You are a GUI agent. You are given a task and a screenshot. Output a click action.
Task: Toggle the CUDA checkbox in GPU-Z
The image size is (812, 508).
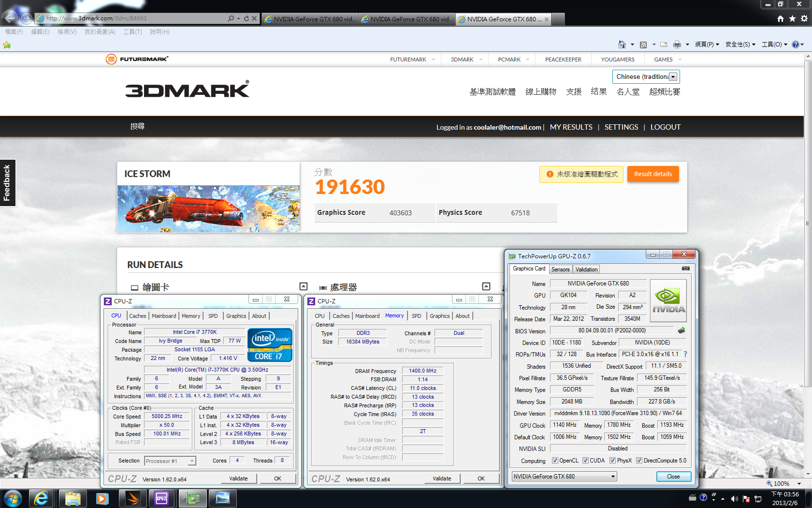pyautogui.click(x=585, y=461)
